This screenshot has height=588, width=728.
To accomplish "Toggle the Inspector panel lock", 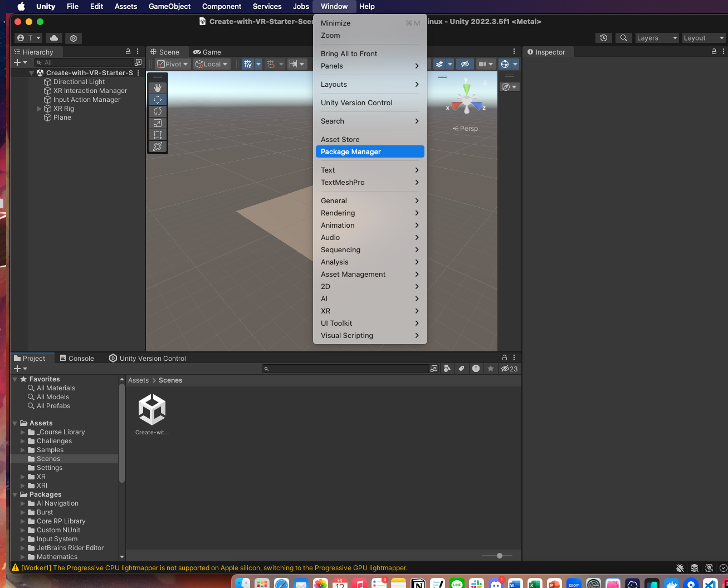I will [714, 51].
